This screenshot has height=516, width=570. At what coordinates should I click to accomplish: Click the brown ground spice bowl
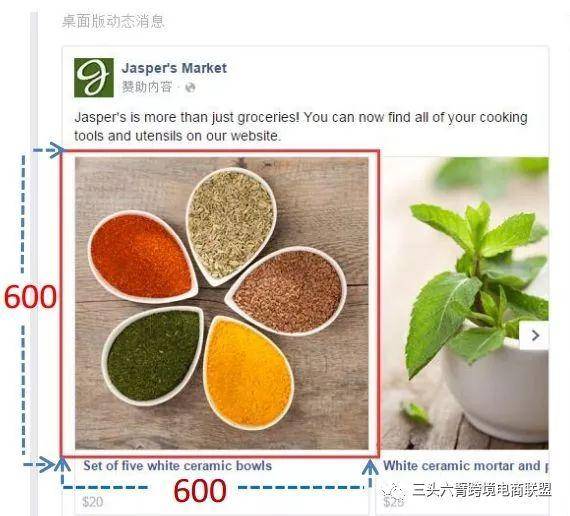pyautogui.click(x=286, y=291)
